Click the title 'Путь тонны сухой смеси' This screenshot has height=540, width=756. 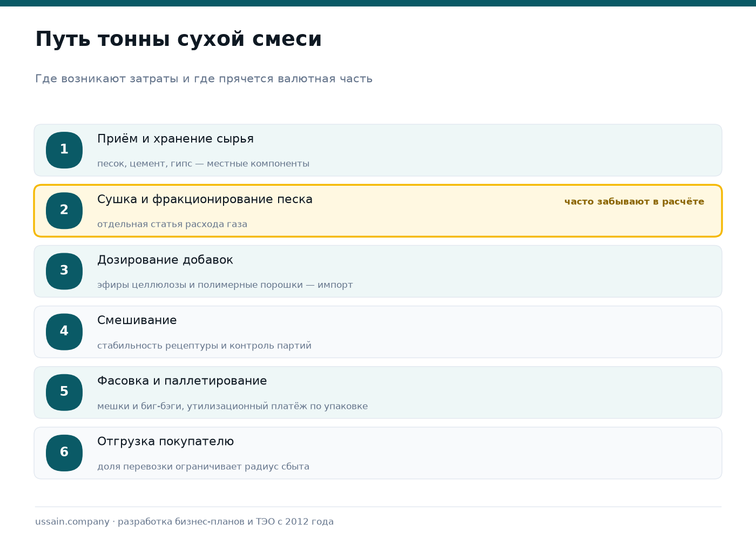coord(179,39)
